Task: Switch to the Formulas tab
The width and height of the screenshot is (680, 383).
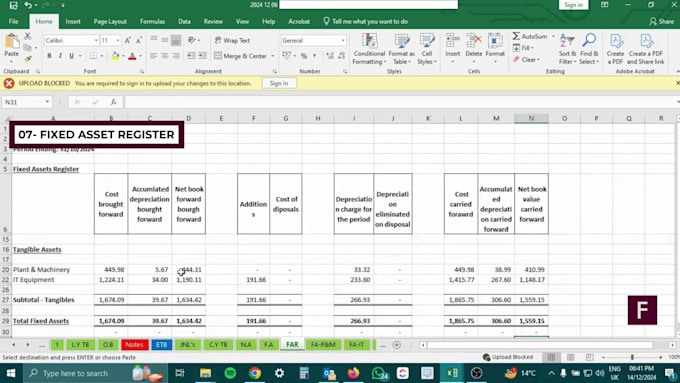Action: [x=152, y=21]
